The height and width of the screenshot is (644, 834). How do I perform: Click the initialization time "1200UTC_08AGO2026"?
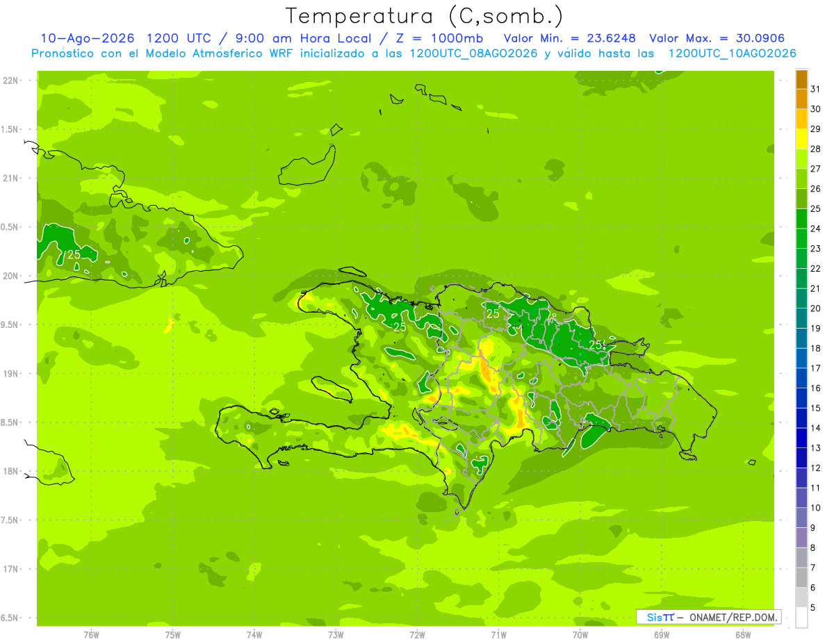pyautogui.click(x=473, y=53)
